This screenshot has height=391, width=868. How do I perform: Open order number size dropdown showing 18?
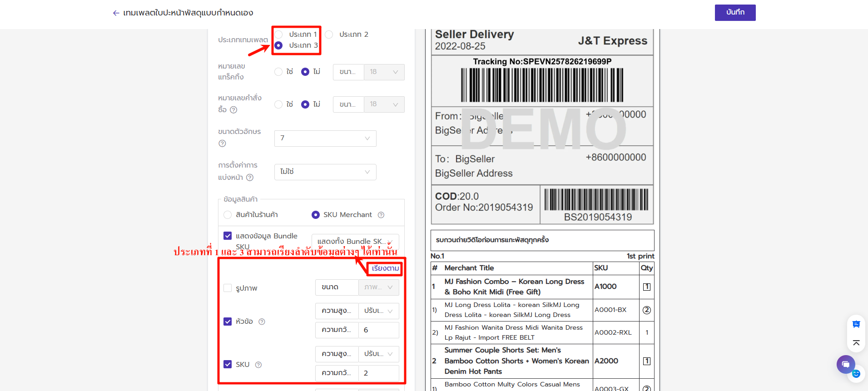coord(384,104)
